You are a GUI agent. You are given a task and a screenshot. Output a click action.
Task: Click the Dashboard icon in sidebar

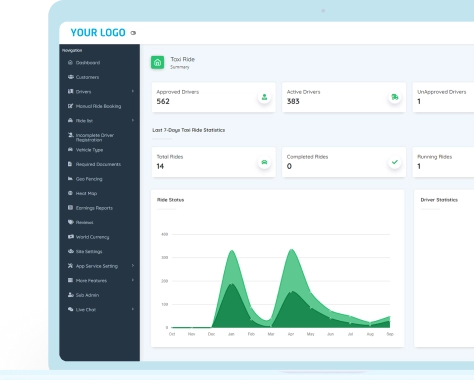click(x=70, y=62)
